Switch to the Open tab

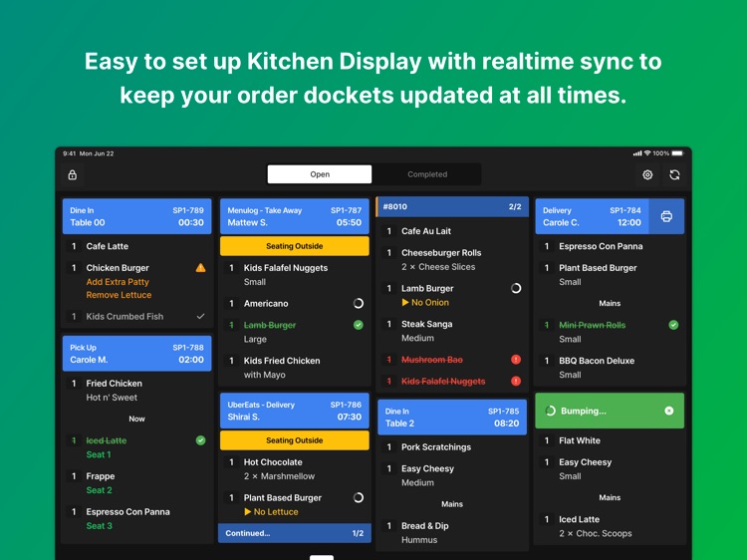click(x=320, y=174)
